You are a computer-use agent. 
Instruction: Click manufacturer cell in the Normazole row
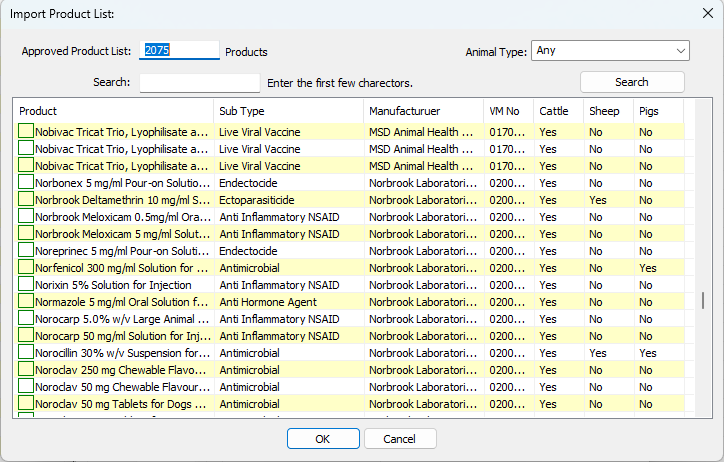pyautogui.click(x=423, y=302)
